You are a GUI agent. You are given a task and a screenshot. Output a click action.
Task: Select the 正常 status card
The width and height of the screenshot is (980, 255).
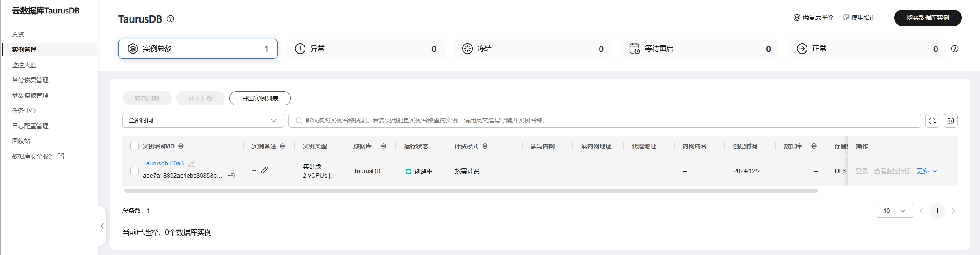(x=867, y=49)
